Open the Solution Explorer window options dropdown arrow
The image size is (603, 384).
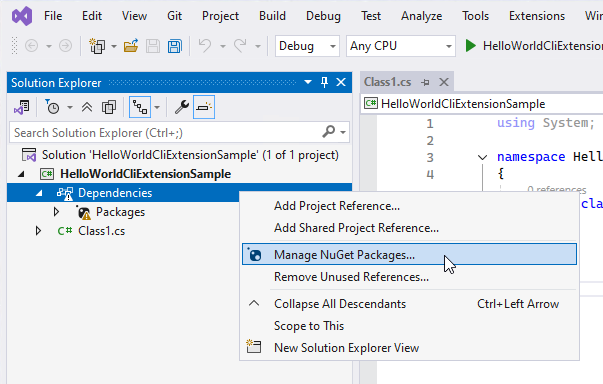pos(308,82)
